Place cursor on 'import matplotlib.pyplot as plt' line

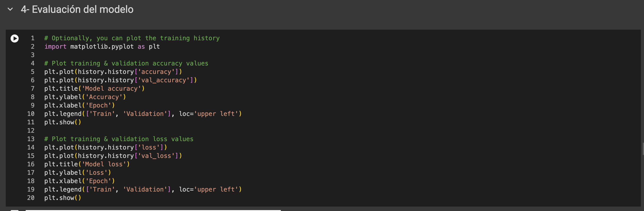click(x=102, y=47)
